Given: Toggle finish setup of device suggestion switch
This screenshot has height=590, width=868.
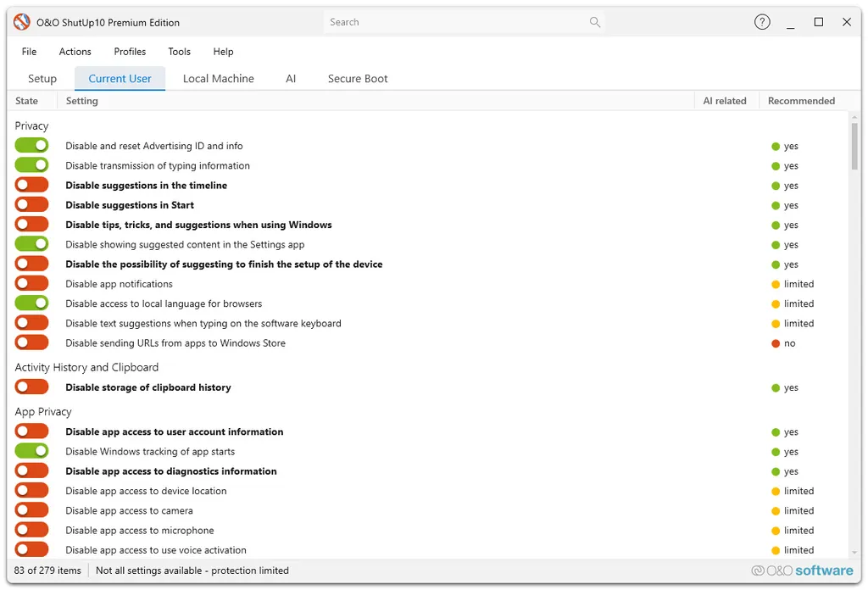Looking at the screenshot, I should (31, 264).
